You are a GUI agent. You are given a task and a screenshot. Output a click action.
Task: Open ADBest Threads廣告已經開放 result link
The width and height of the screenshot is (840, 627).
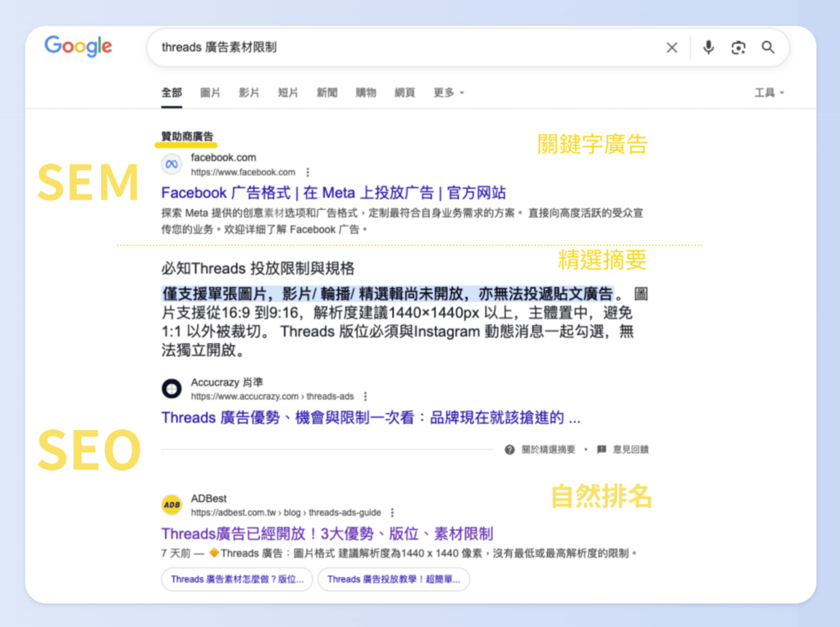pyautogui.click(x=326, y=533)
